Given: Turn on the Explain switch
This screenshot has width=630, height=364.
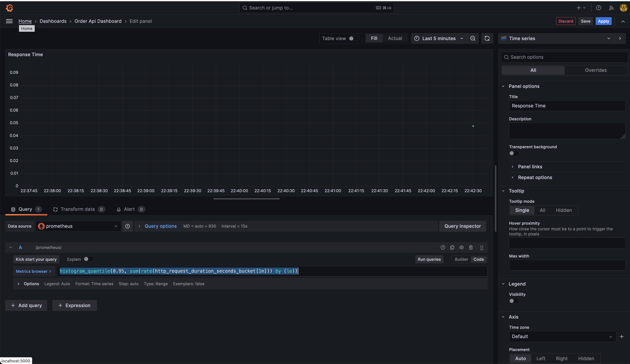Looking at the screenshot, I should (88, 259).
